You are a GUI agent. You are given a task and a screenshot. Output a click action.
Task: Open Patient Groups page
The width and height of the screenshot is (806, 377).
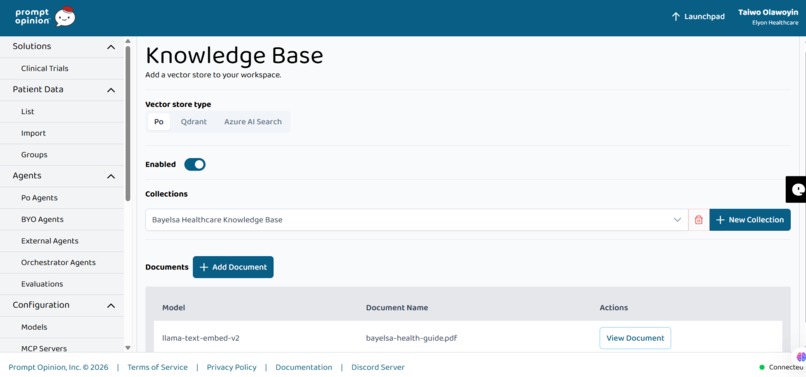click(x=34, y=155)
